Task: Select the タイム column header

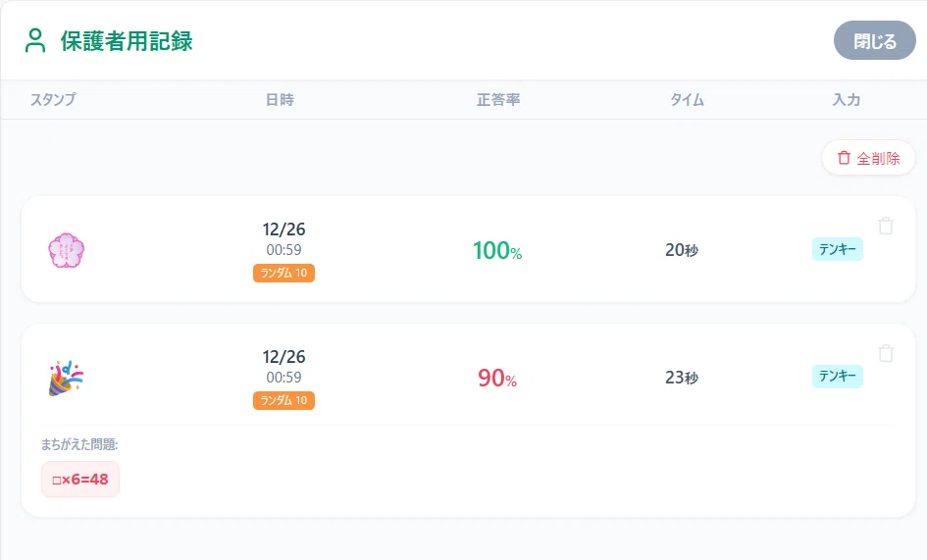Action: click(687, 99)
